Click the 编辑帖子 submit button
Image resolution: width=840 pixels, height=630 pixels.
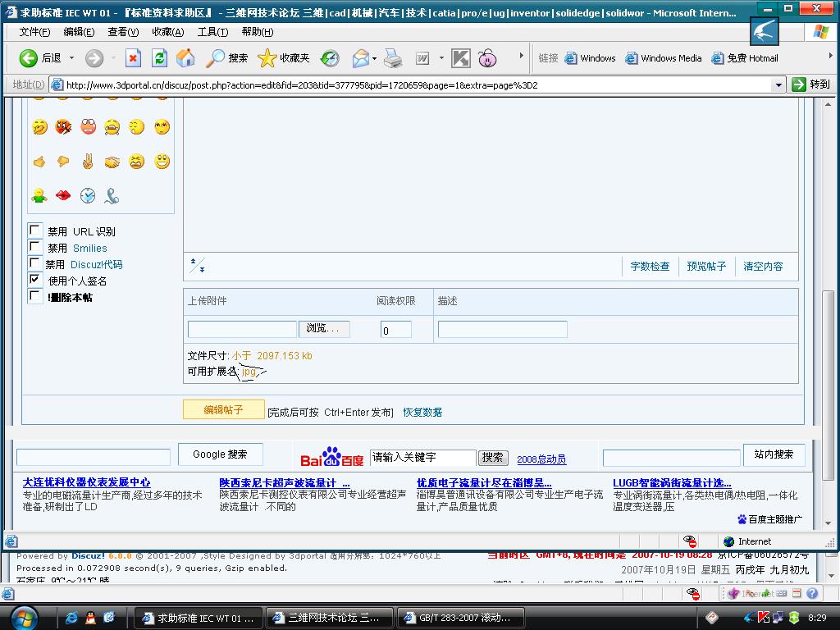click(223, 410)
